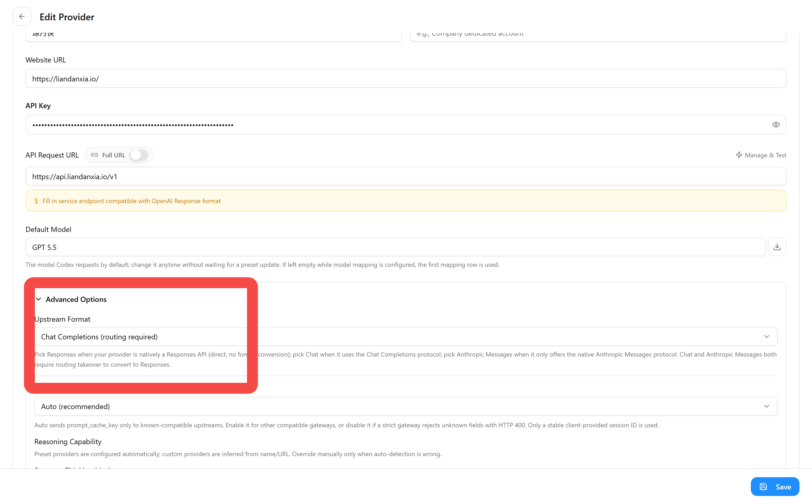Edit the Default Model field

click(x=395, y=247)
